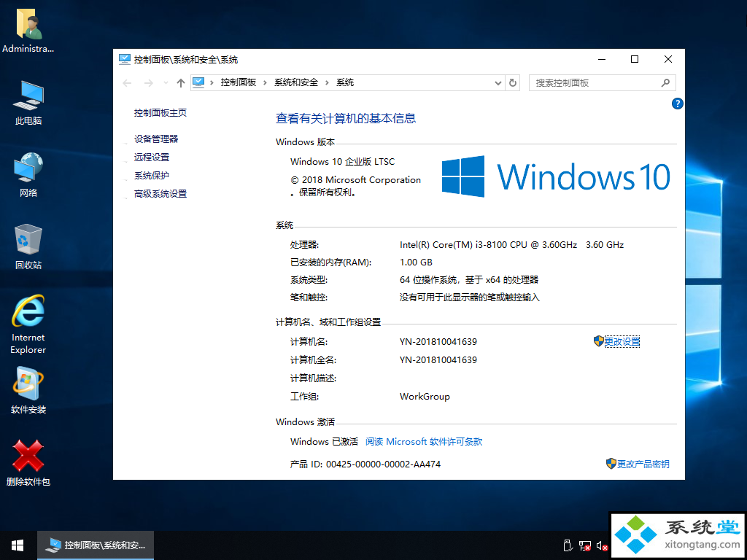Expand the address bar history dropdown
Image resolution: width=747 pixels, height=560 pixels.
pos(498,83)
